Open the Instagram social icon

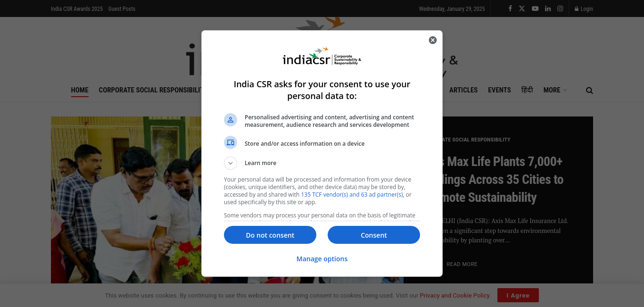(560, 8)
